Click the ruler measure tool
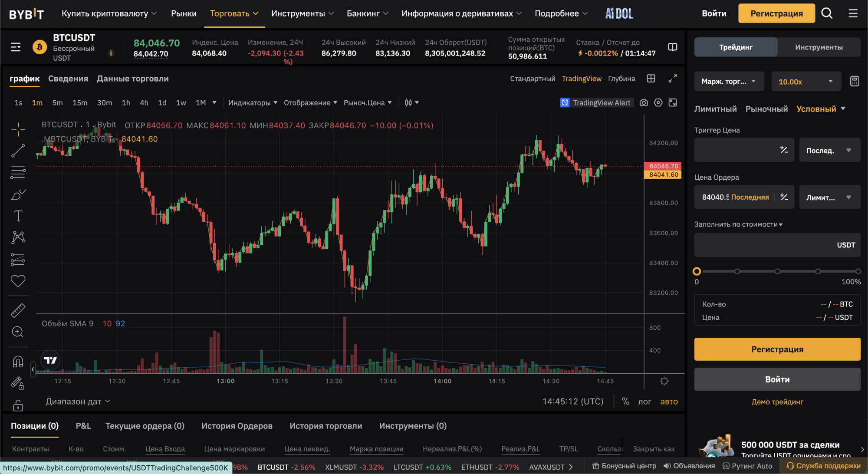Screen dimensions: 868x474 [x=18, y=310]
